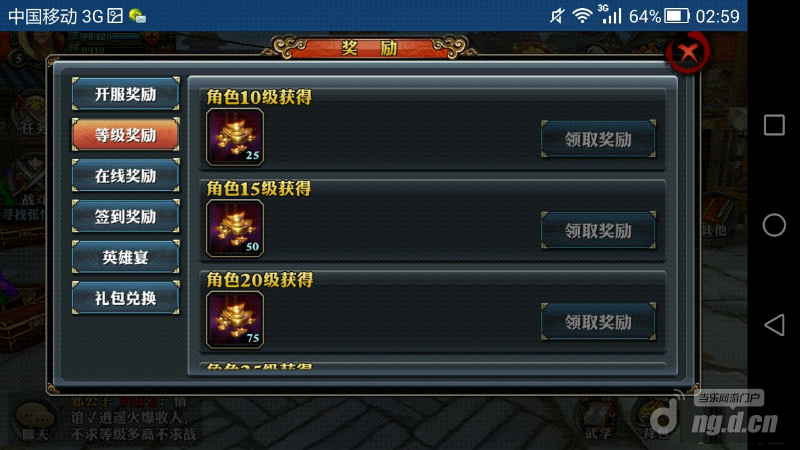The height and width of the screenshot is (450, 800).
Task: Tap the 75 gold ingot reward icon
Action: coord(235,320)
